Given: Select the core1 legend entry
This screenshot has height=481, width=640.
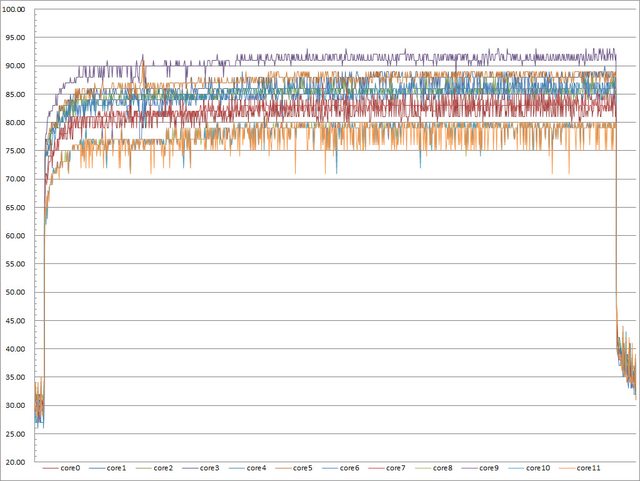Looking at the screenshot, I should 117,469.
